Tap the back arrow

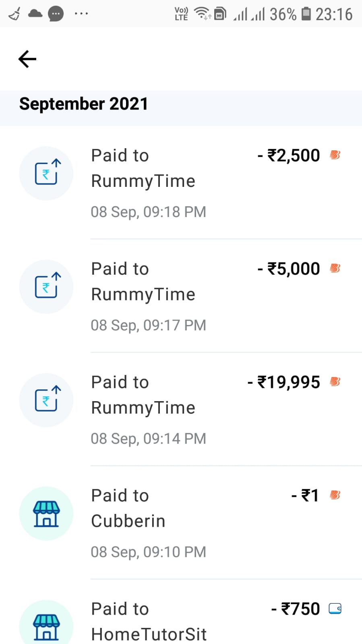(27, 59)
